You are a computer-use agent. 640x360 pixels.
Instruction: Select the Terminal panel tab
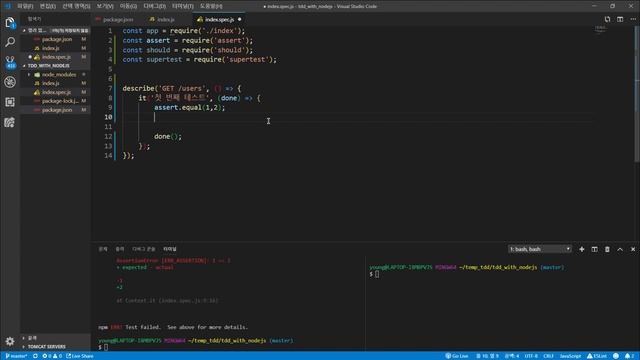tap(170, 249)
